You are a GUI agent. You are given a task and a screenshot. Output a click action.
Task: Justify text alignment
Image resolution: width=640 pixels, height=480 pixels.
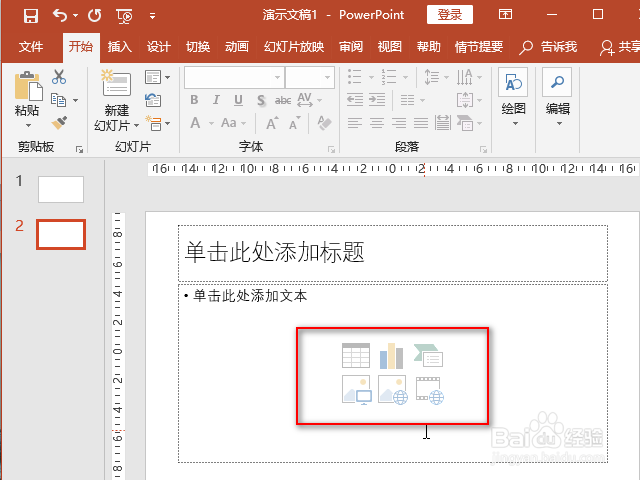pyautogui.click(x=421, y=123)
